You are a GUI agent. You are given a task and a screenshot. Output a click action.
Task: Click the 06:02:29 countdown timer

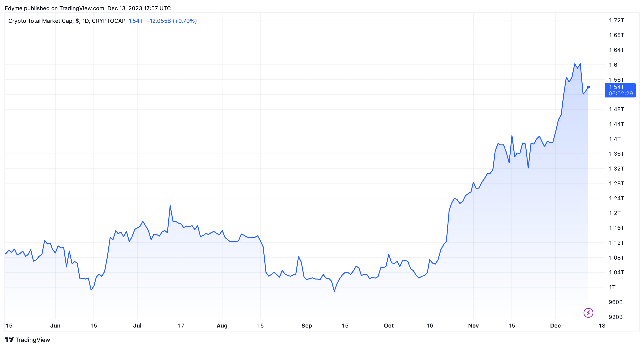tap(621, 94)
